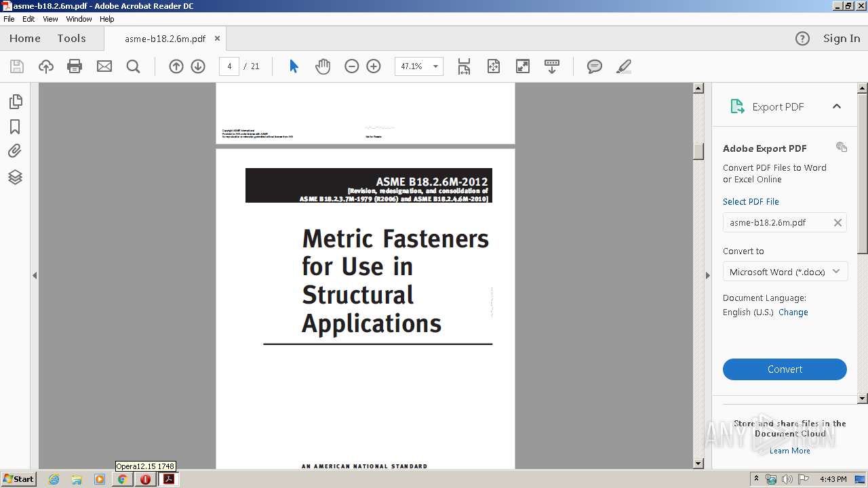Screen dimensions: 868x488
Task: Open Bookmarks panel
Action: (x=15, y=127)
